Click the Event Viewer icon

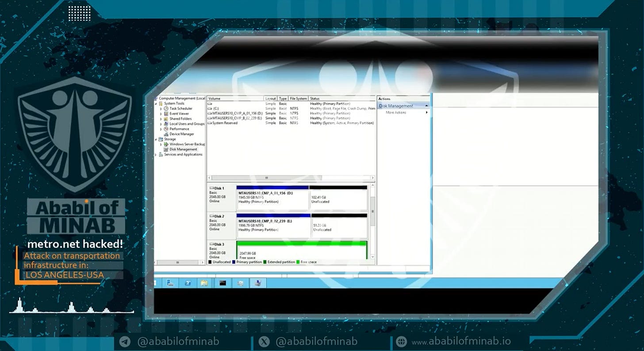point(166,114)
